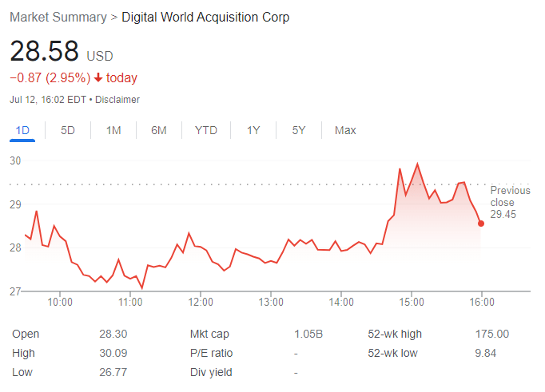Click the Open price value 28.30
Screen dimensions: 545x392
(x=113, y=334)
